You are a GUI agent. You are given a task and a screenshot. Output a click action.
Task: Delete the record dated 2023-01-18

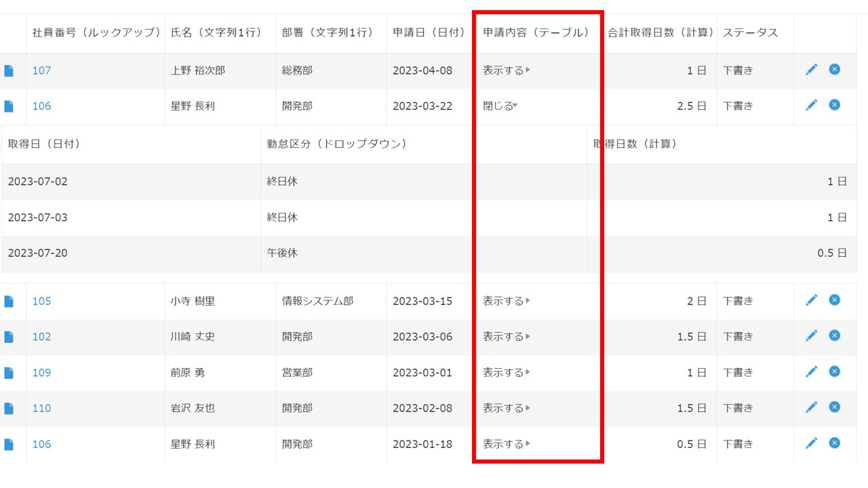pyautogui.click(x=834, y=443)
